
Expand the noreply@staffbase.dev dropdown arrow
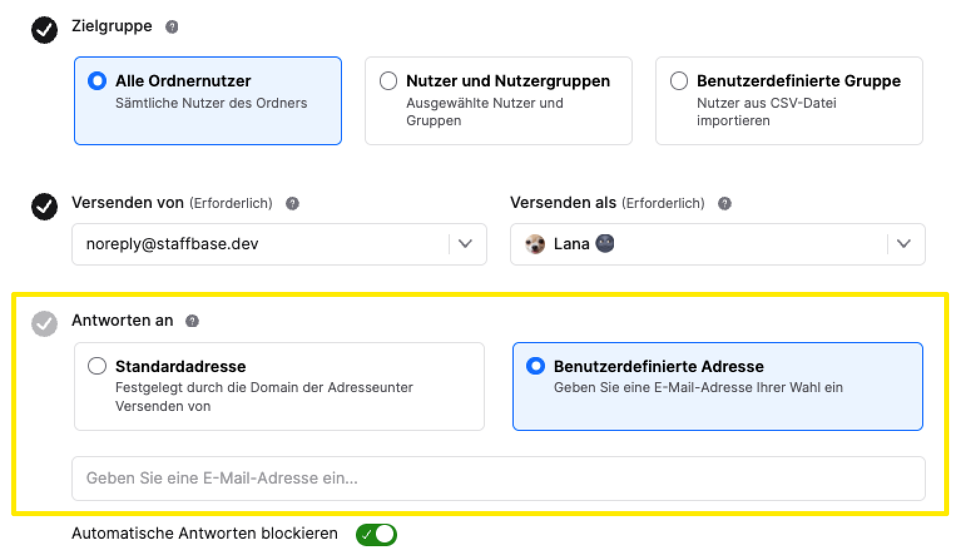click(465, 244)
